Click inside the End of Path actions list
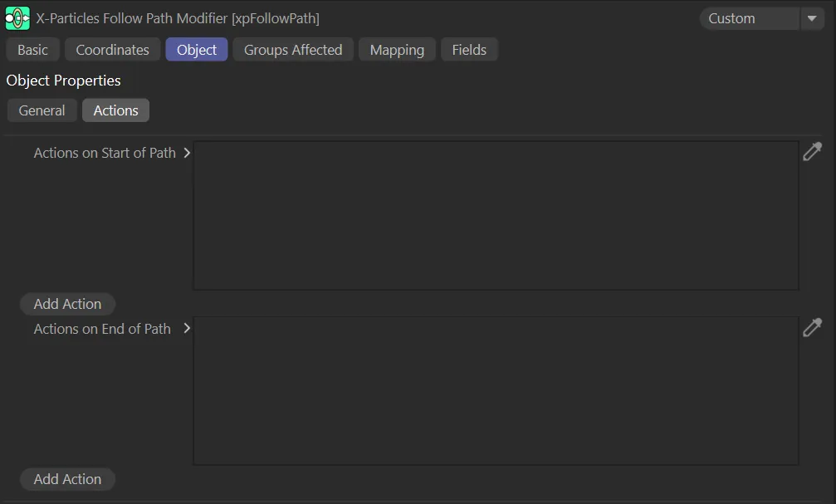Screen dimensions: 836x504 [496, 391]
